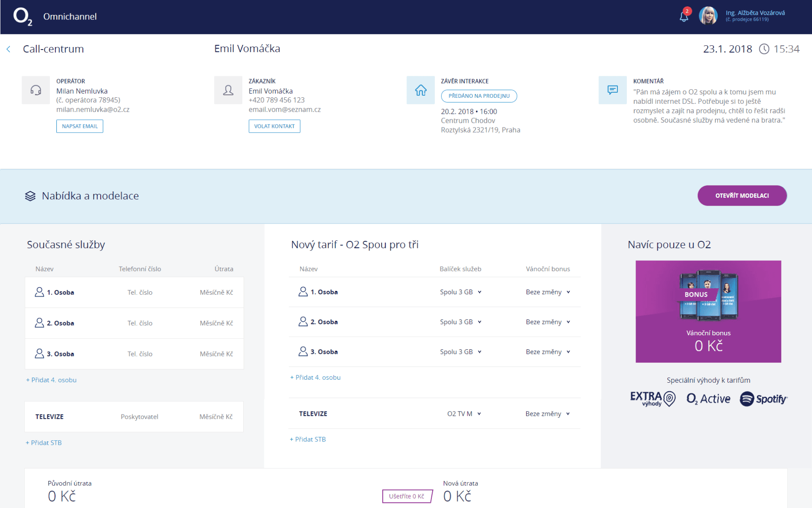Click the Volat kontakt button
Screen dimensions: 812x508
click(274, 126)
